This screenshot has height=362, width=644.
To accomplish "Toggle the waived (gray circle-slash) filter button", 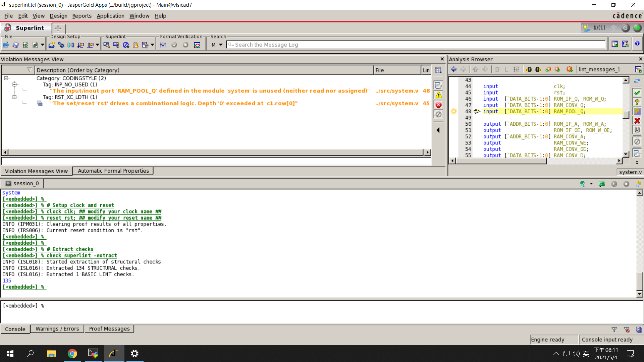I will 438,115.
